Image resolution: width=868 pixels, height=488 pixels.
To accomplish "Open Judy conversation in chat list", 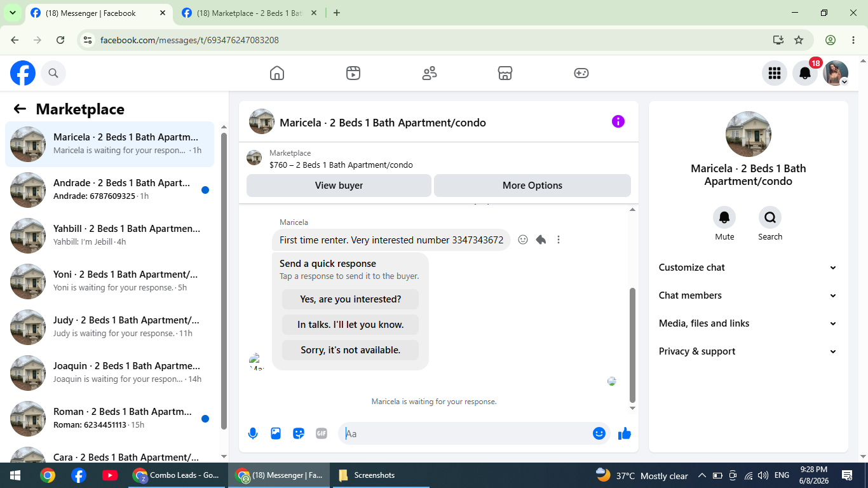I will 110,327.
